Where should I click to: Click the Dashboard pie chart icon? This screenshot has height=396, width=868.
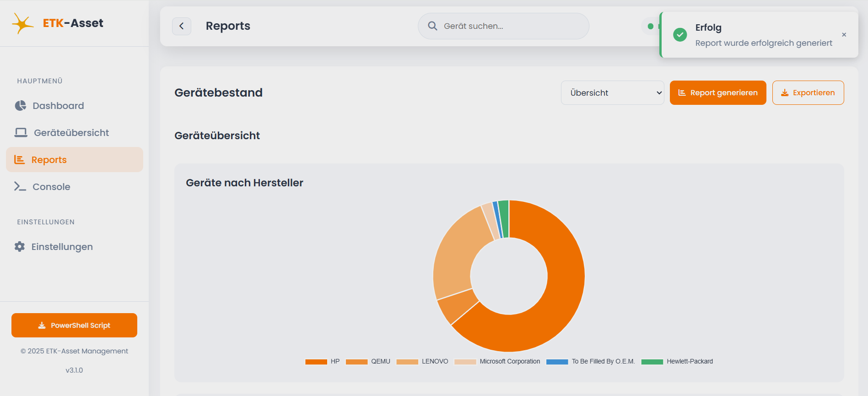click(x=20, y=106)
